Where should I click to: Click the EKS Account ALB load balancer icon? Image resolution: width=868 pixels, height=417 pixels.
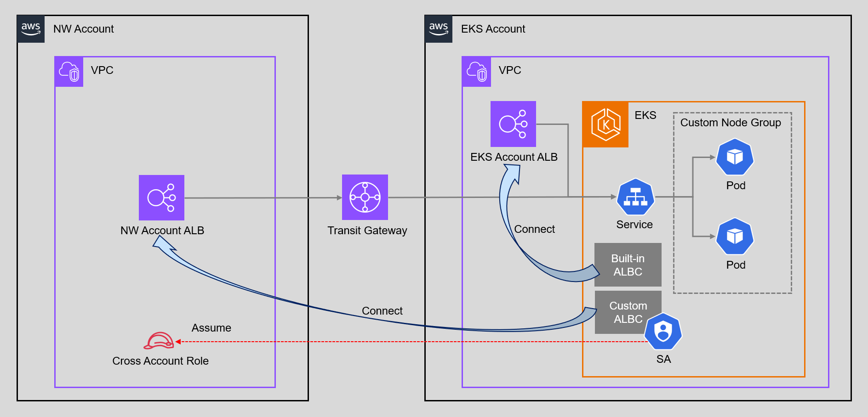(513, 124)
